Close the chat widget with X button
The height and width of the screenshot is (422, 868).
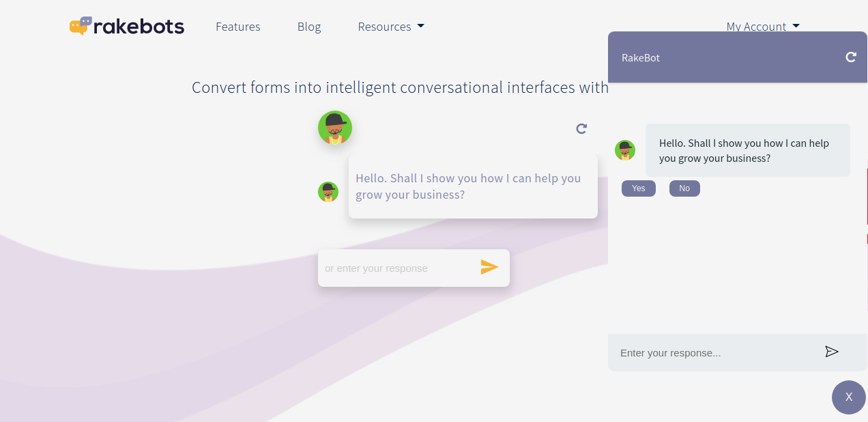click(x=848, y=397)
